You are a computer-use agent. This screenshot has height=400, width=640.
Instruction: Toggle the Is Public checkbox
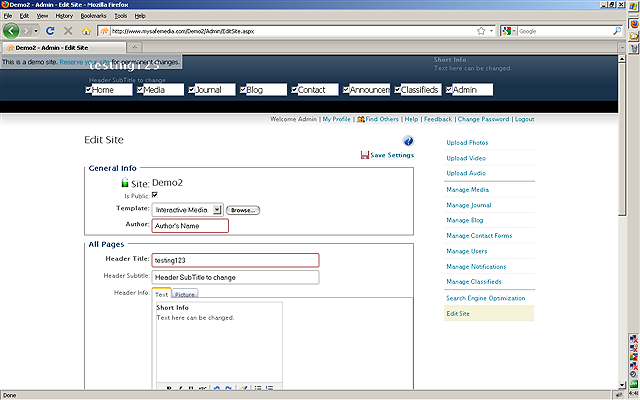point(155,195)
